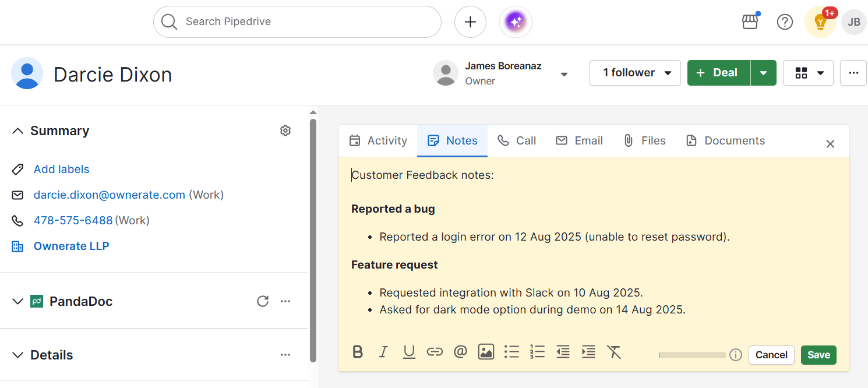The height and width of the screenshot is (388, 868).
Task: Open the 1 follower dropdown
Action: [x=635, y=72]
